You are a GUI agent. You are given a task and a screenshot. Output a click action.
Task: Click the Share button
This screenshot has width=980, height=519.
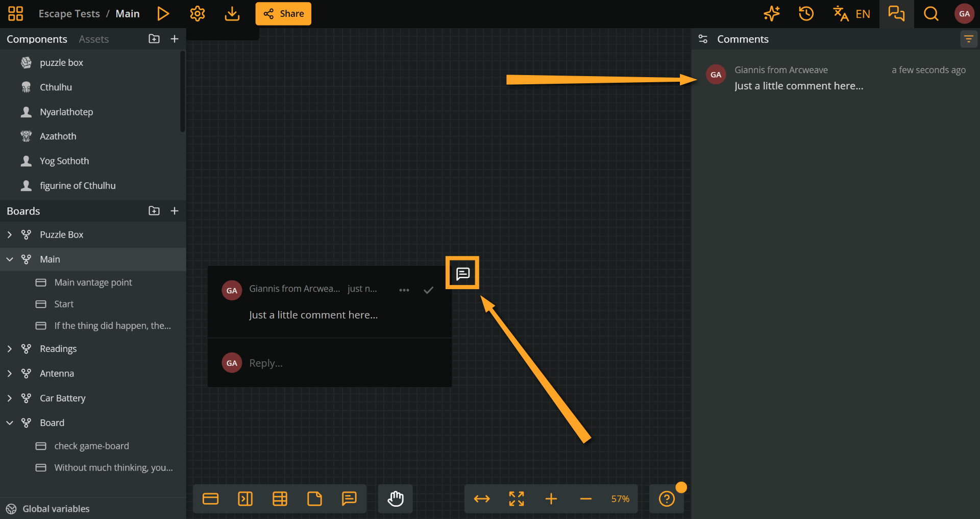[x=283, y=14]
